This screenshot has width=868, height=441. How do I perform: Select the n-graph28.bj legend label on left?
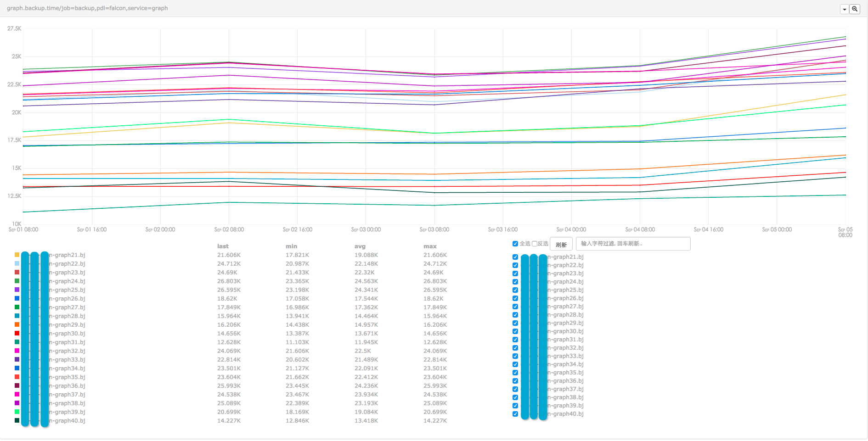(67, 316)
